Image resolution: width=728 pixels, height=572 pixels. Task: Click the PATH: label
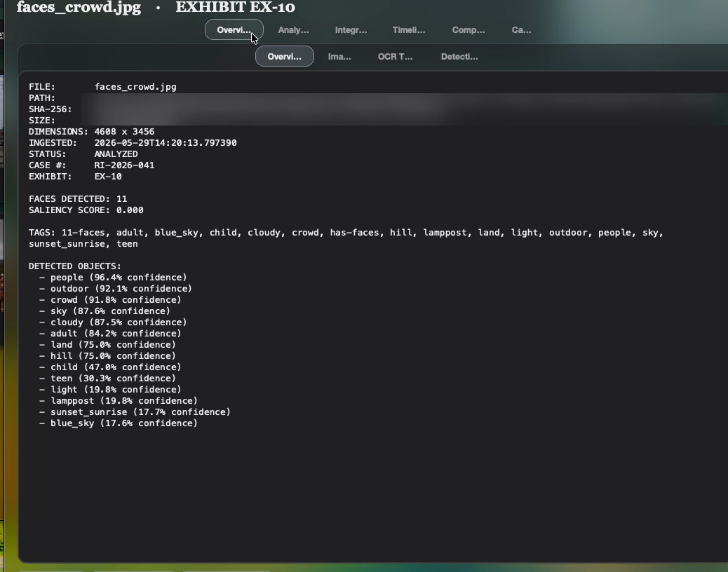tap(42, 98)
